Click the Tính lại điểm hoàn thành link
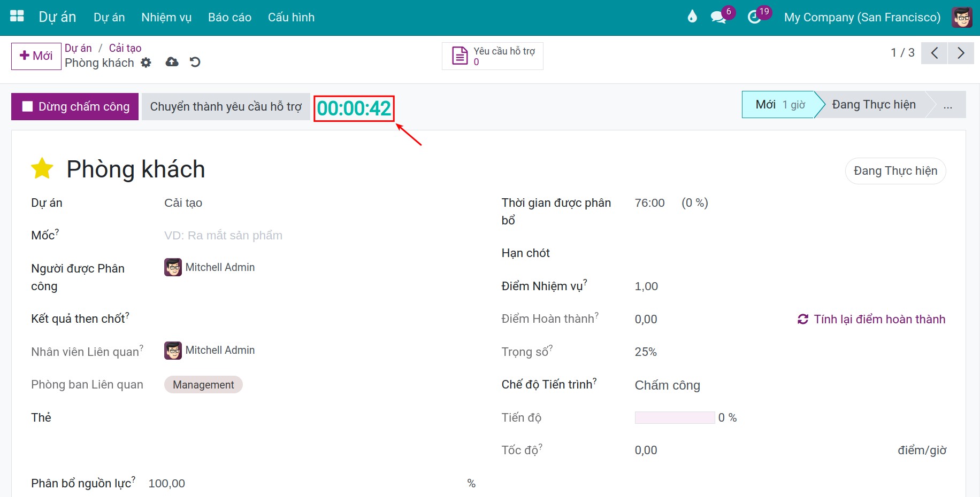This screenshot has height=497, width=980. pos(871,319)
